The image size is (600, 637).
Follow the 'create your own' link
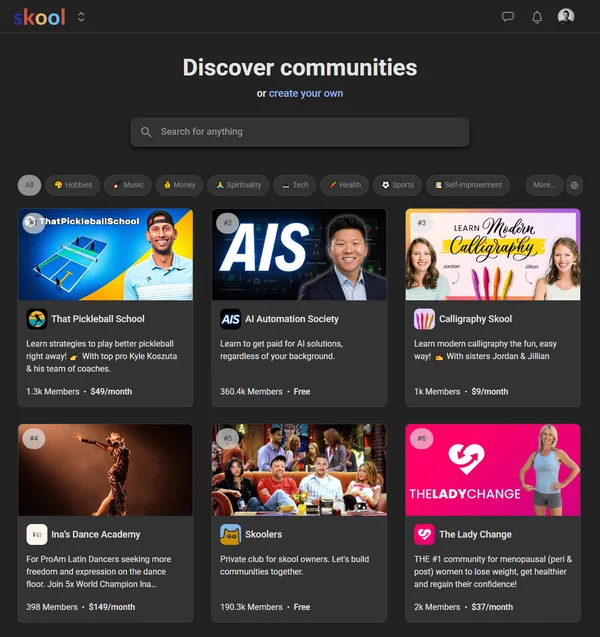306,93
